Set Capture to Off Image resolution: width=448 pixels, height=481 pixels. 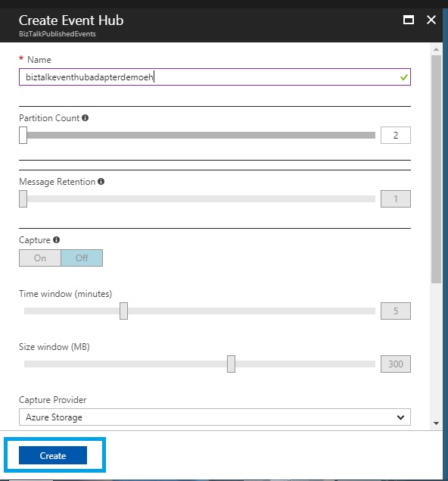click(x=82, y=258)
